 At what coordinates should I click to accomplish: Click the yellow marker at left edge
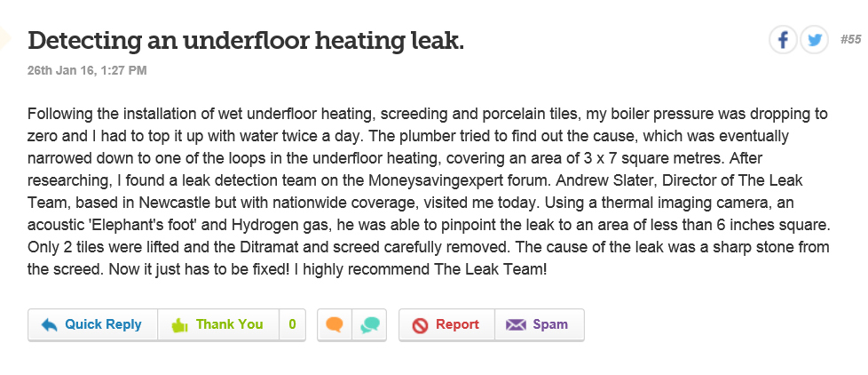point(5,37)
